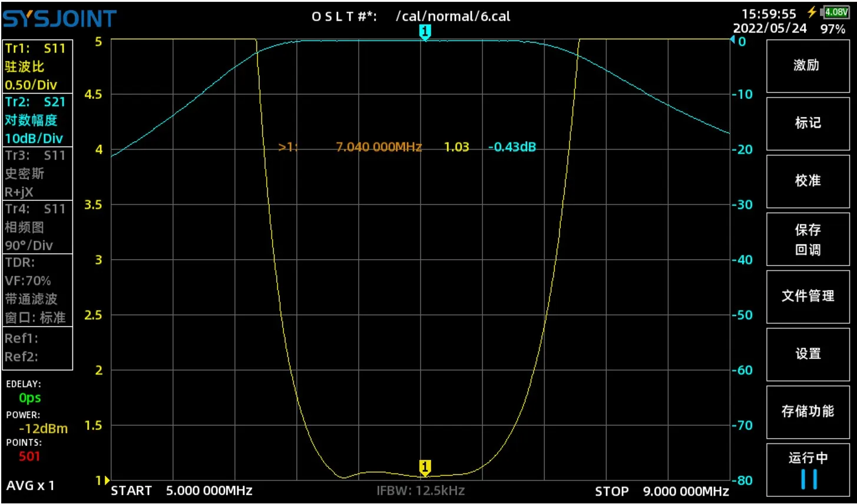This screenshot has width=857, height=504.
Task: Click the cyan reference triangle on the right axis
Action: coord(733,40)
